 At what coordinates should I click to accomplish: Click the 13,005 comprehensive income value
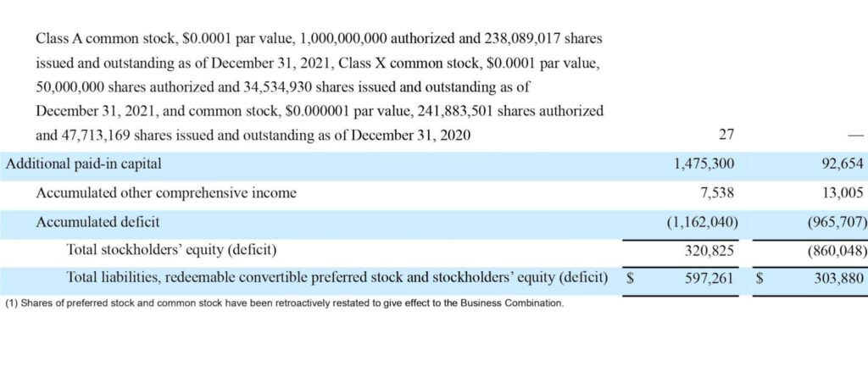tap(842, 193)
